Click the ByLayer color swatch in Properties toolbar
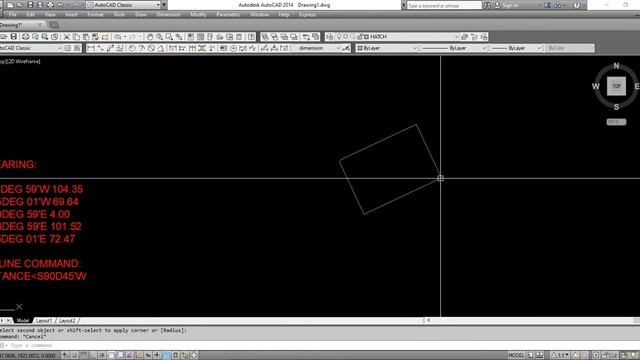This screenshot has height=360, width=640. 360,48
